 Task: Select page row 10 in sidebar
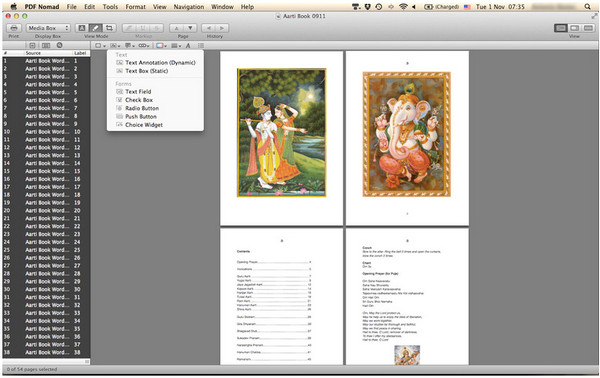pyautogui.click(x=46, y=132)
